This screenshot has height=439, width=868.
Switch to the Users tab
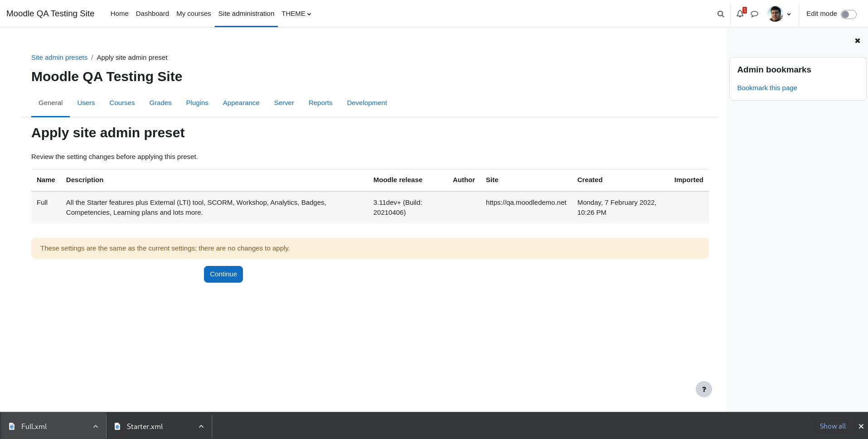86,103
